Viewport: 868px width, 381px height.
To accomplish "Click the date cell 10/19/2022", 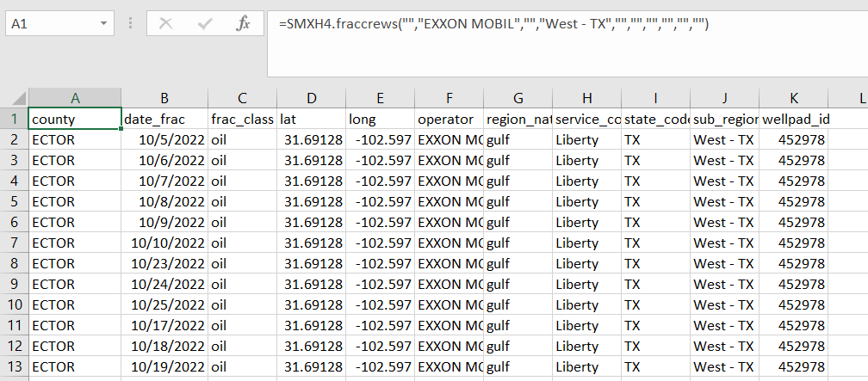I will 165,366.
